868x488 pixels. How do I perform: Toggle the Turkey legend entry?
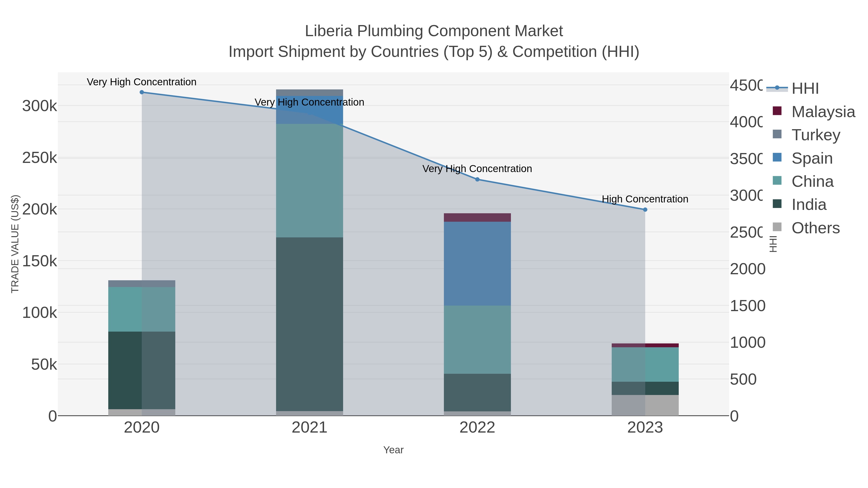806,135
